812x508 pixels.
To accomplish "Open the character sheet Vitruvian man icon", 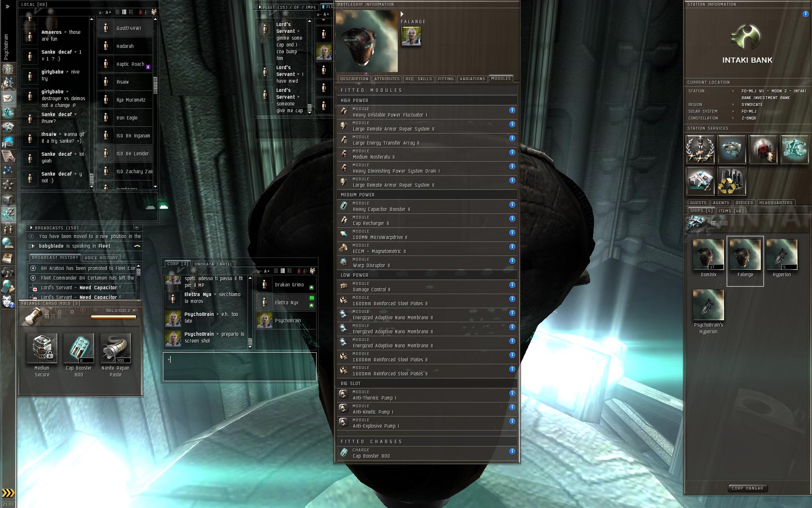I will click(8, 68).
